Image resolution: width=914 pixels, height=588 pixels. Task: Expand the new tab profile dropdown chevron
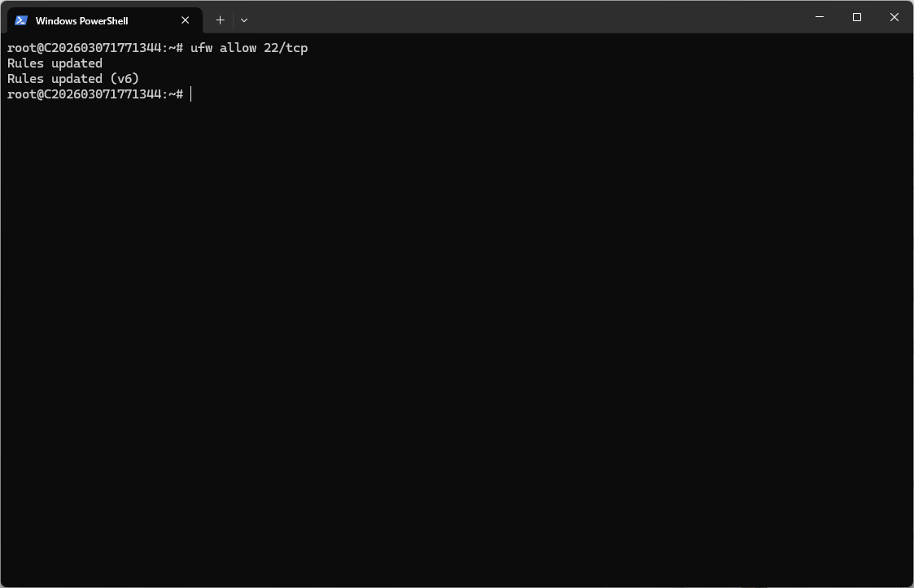[x=244, y=20]
